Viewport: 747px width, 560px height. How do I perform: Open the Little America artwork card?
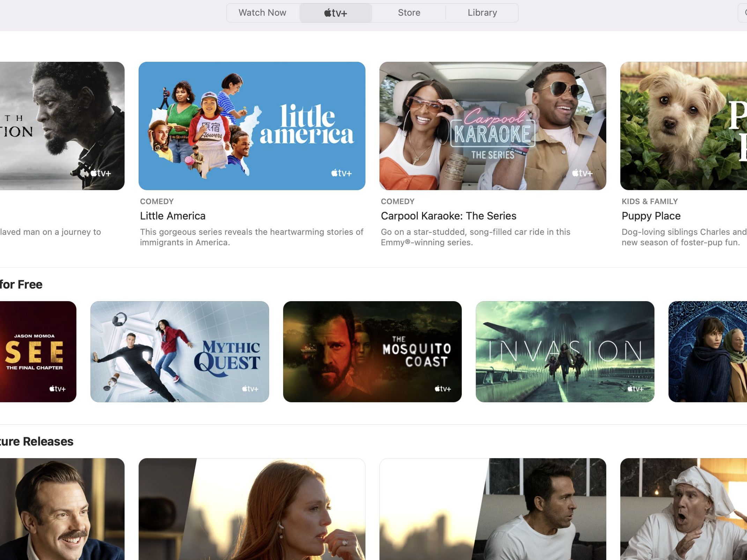pyautogui.click(x=252, y=126)
